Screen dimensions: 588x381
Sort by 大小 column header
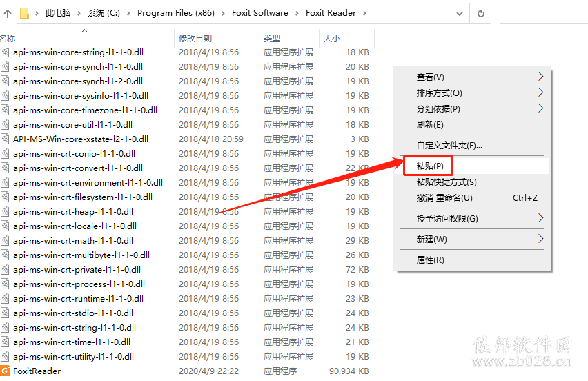tap(332, 38)
